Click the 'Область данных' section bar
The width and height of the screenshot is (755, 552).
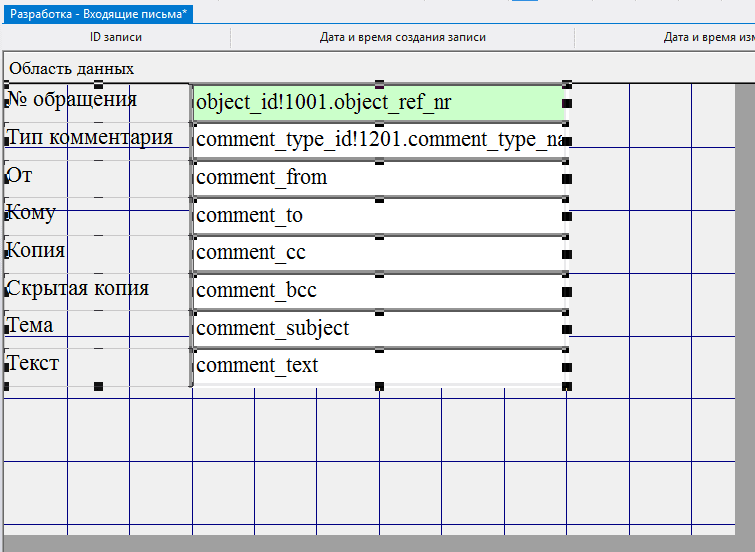pyautogui.click(x=72, y=69)
